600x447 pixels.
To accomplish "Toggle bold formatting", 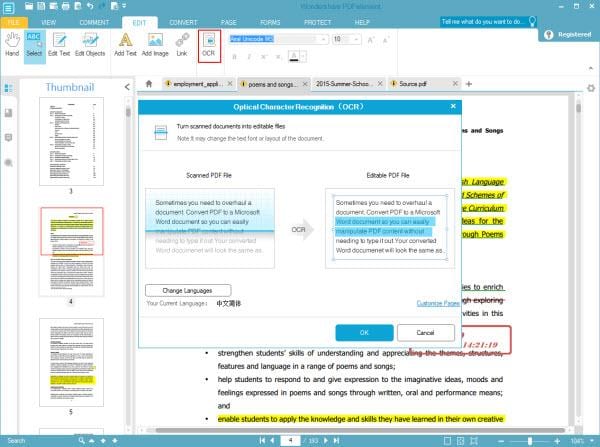I will point(234,57).
